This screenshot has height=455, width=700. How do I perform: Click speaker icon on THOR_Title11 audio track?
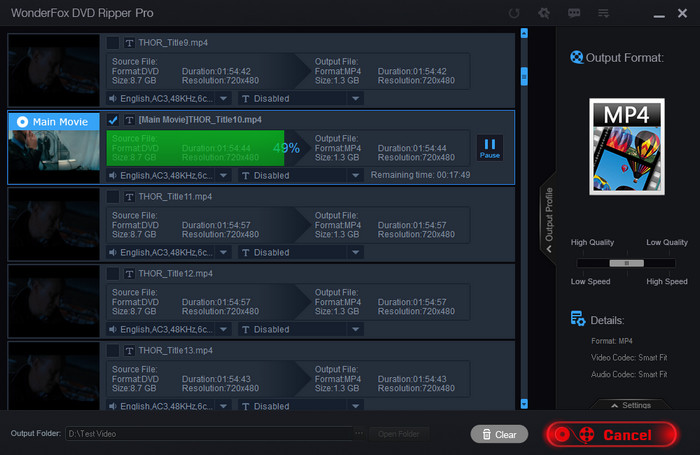pos(113,252)
